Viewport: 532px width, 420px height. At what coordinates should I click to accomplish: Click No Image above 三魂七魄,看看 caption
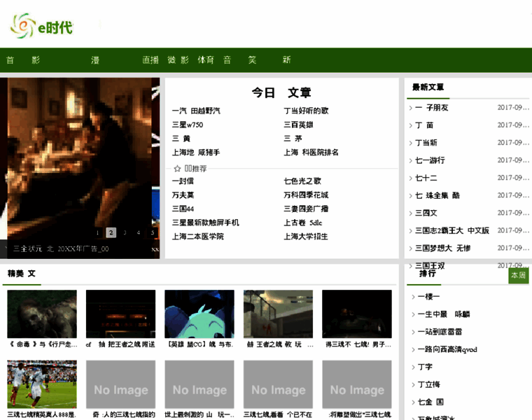[278, 384]
